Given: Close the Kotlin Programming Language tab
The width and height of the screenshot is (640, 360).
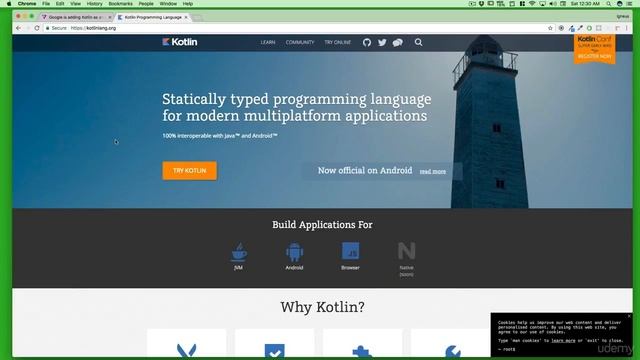Looking at the screenshot, I should (x=186, y=17).
